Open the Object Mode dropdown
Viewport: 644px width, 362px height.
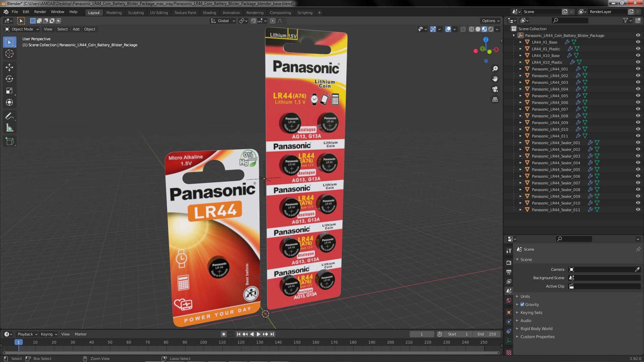(22, 29)
